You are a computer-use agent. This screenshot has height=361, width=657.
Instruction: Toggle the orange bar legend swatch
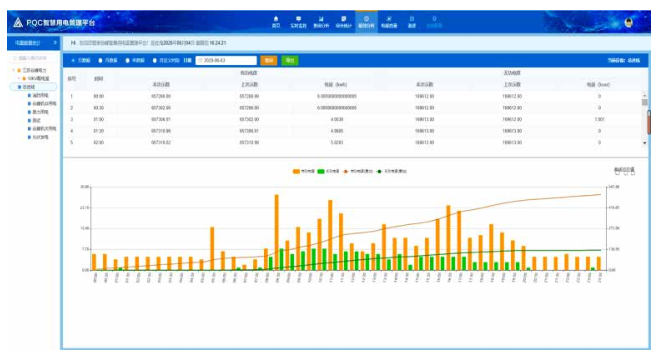[x=296, y=171]
